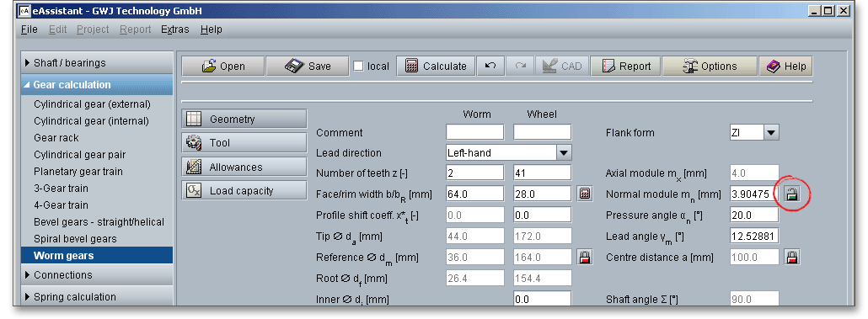Image resolution: width=868 pixels, height=319 pixels.
Task: Click the face width calculator icon
Action: tap(585, 194)
